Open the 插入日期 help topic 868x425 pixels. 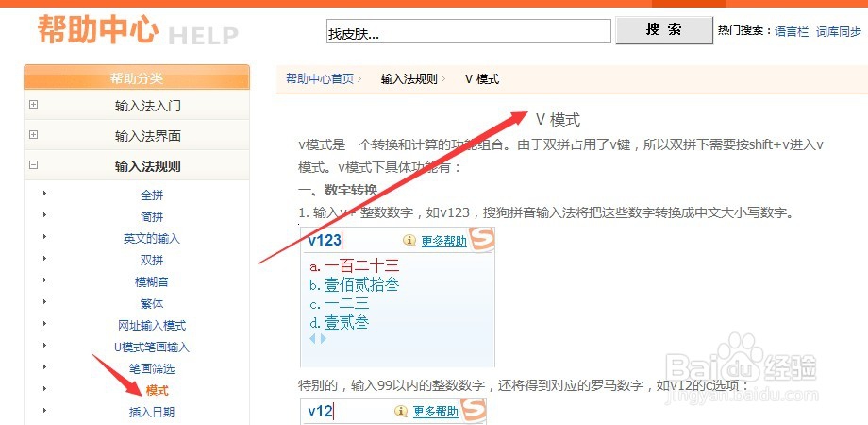click(x=152, y=413)
